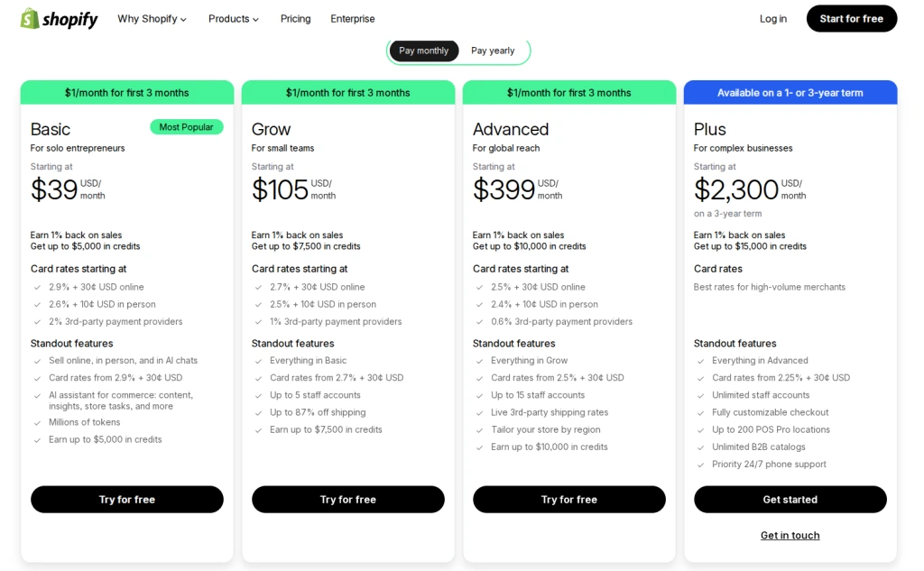Image resolution: width=924 pixels, height=571 pixels.
Task: Click checkmark beside 'Up to 87% off shipping'
Action: click(x=258, y=413)
